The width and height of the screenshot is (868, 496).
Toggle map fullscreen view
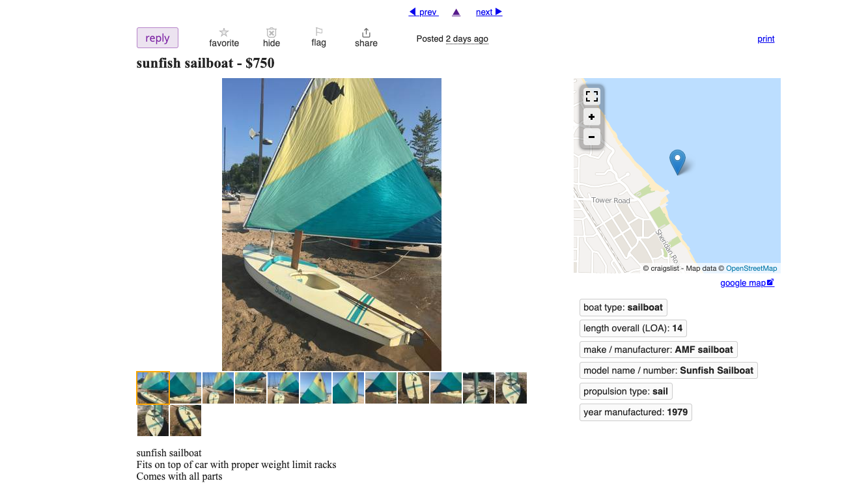pos(591,96)
